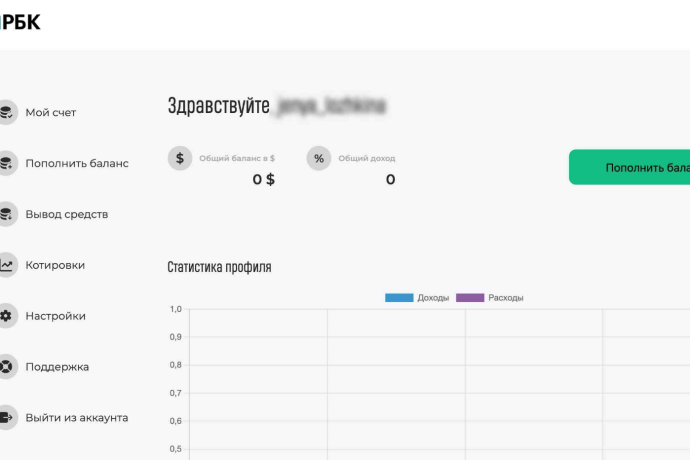Click the percent income icon
This screenshot has width=690, height=460.
(319, 158)
